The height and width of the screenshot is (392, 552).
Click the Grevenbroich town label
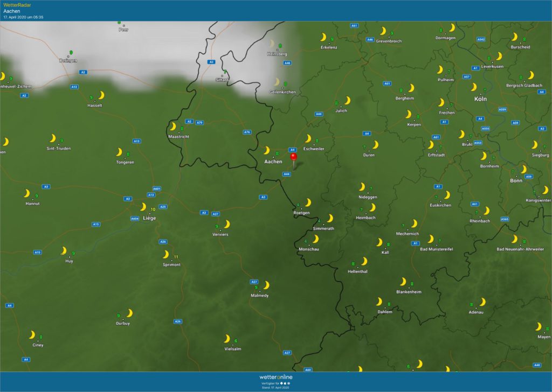389,41
